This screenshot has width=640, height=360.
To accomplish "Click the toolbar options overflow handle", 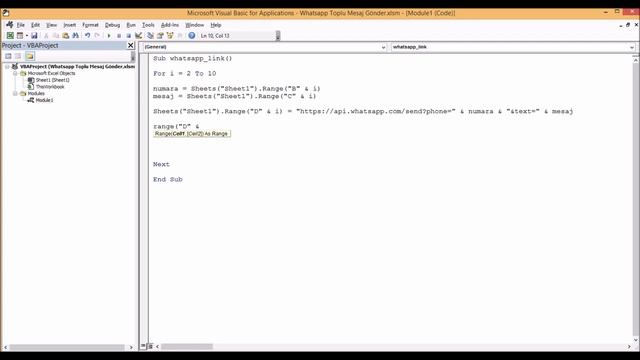I will [278, 36].
